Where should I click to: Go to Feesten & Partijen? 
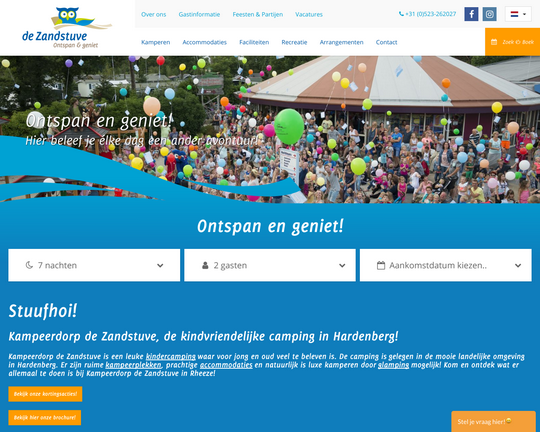point(258,14)
